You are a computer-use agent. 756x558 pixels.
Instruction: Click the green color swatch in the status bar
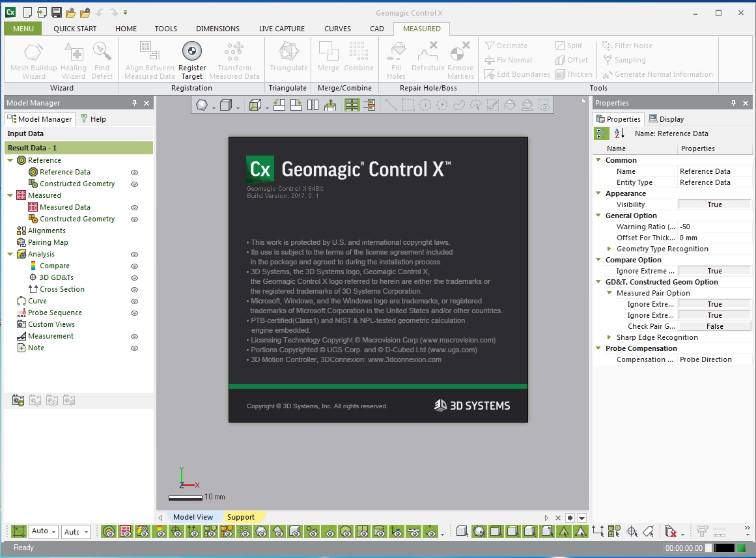[742, 548]
